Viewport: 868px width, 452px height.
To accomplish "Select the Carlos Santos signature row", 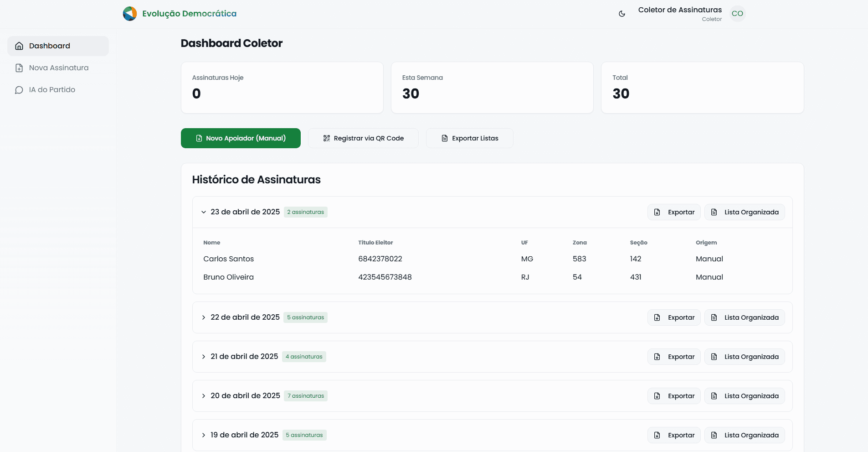I will click(228, 259).
